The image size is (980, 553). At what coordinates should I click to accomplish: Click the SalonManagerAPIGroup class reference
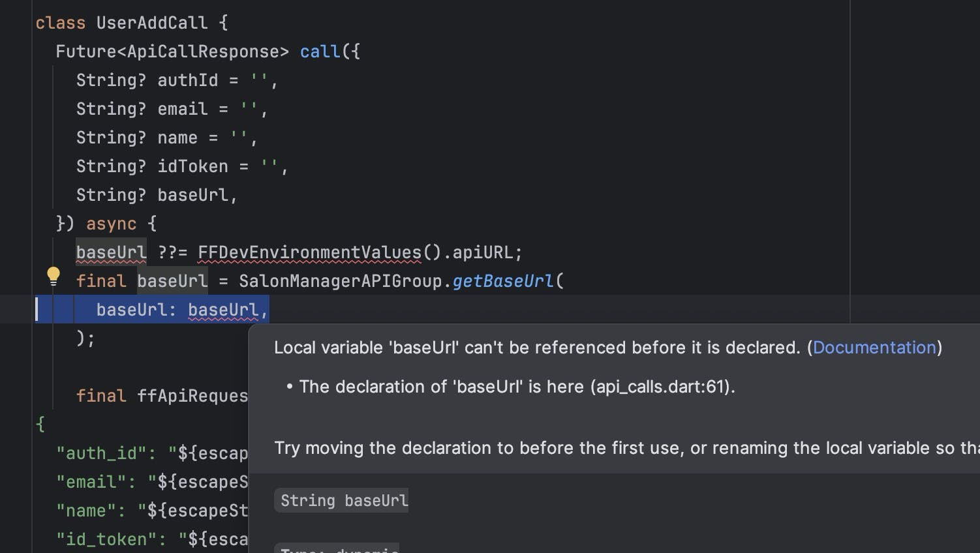(x=341, y=281)
